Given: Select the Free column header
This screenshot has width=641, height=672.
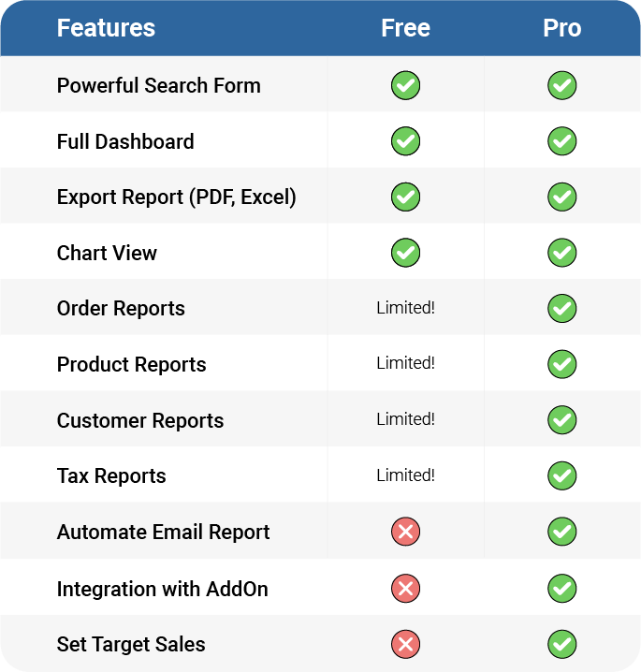Looking at the screenshot, I should pos(405,28).
